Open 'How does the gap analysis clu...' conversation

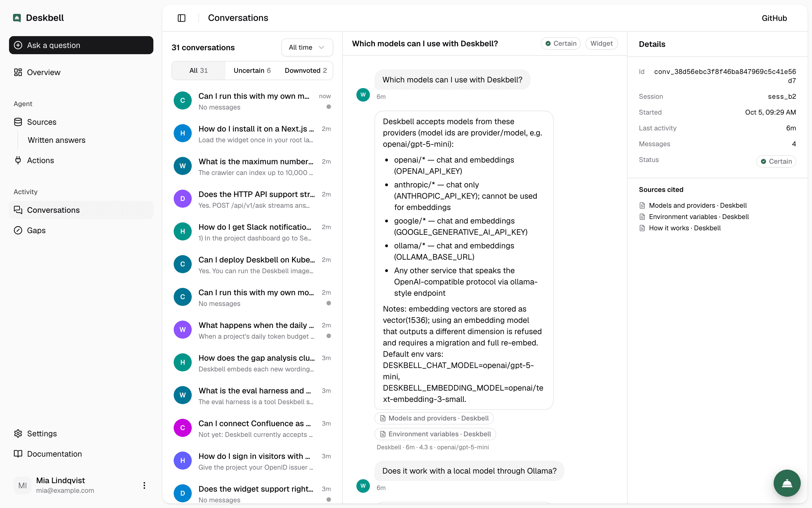(x=252, y=363)
